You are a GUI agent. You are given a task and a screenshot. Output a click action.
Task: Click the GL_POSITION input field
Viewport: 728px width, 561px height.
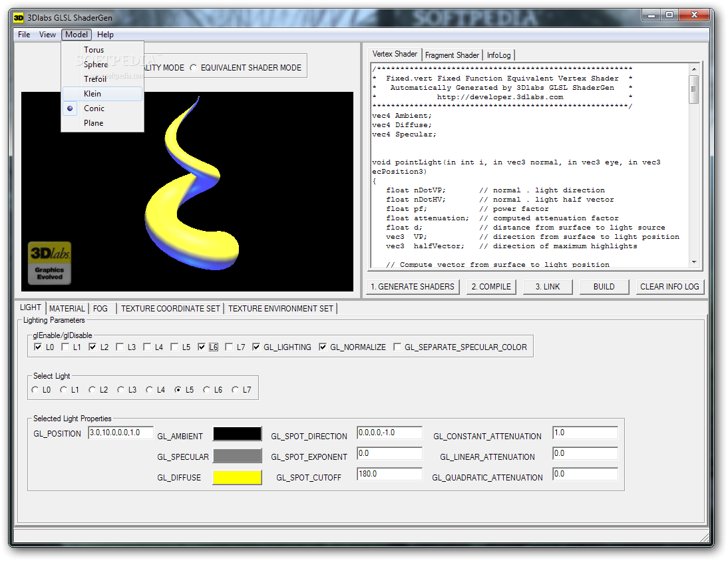click(x=120, y=433)
